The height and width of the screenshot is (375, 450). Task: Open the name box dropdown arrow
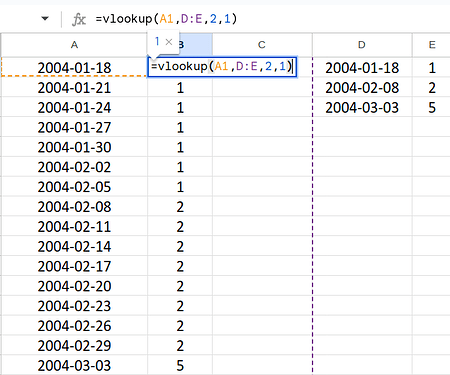(x=45, y=18)
